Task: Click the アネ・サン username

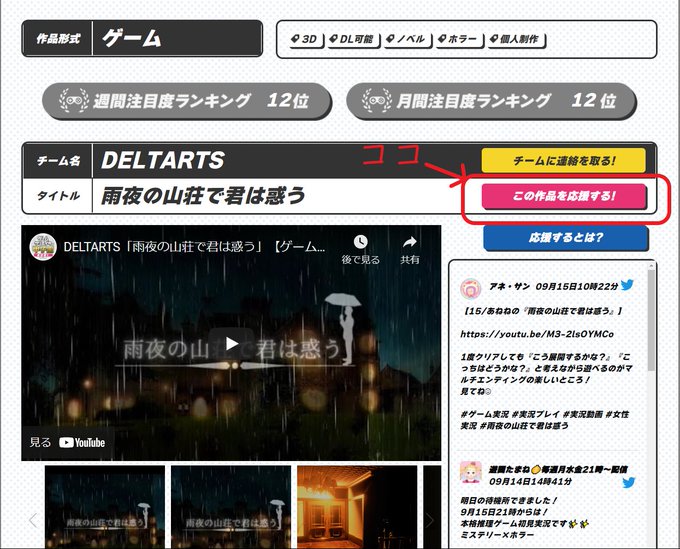Action: click(x=509, y=286)
